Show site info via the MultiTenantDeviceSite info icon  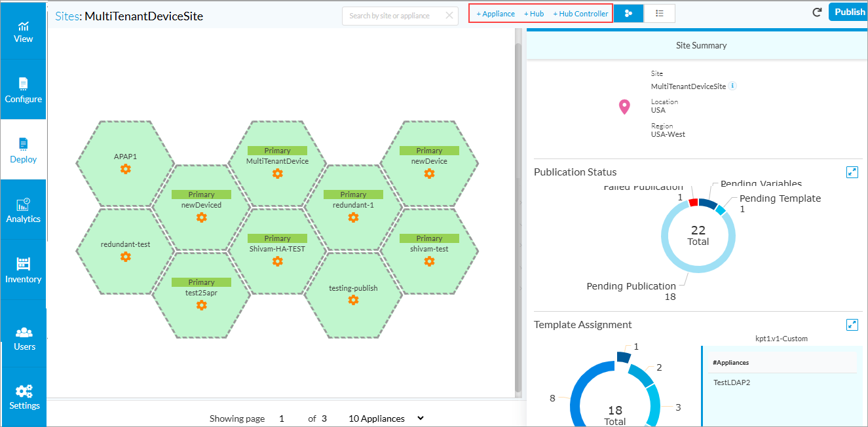click(733, 86)
